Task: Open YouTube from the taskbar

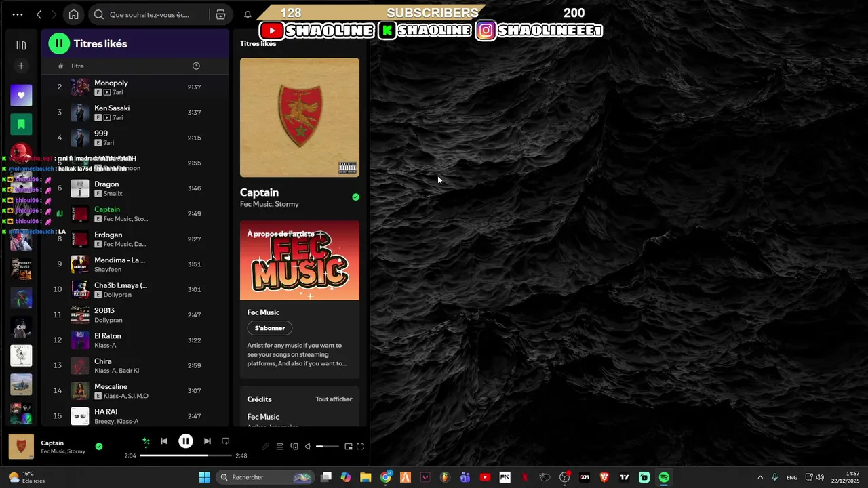Action: 485,477
